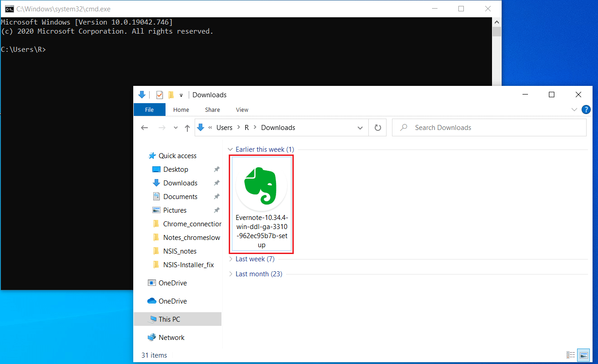This screenshot has height=364, width=598.
Task: Click the This PC computer icon
Action: (x=152, y=319)
